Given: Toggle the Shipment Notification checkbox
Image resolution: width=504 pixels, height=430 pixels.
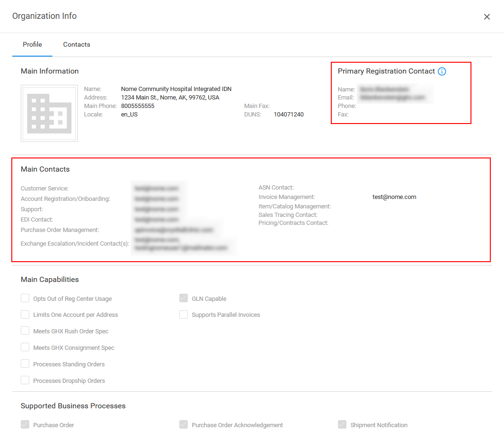Looking at the screenshot, I should [342, 425].
